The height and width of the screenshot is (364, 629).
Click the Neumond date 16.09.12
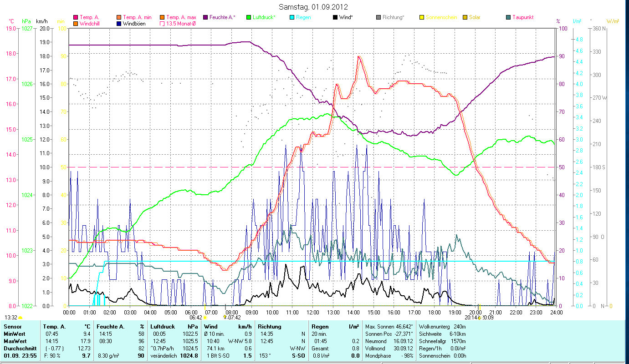point(403,341)
